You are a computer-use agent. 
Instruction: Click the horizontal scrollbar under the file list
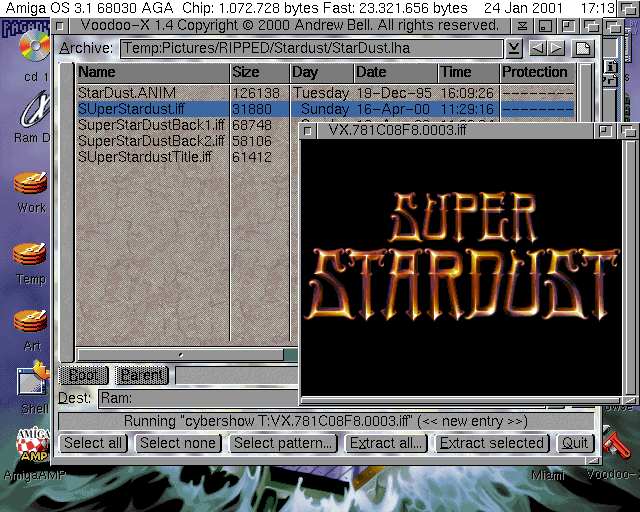pyautogui.click(x=188, y=355)
